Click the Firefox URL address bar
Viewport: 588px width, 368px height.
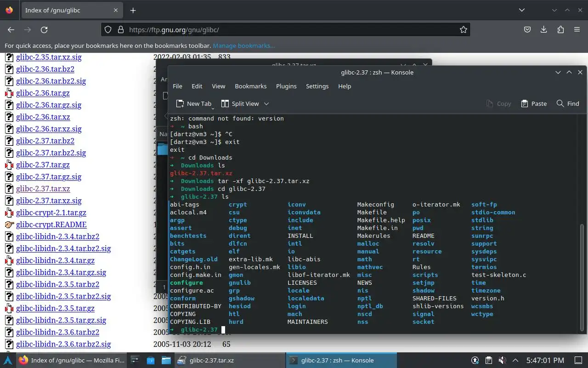[285, 29]
